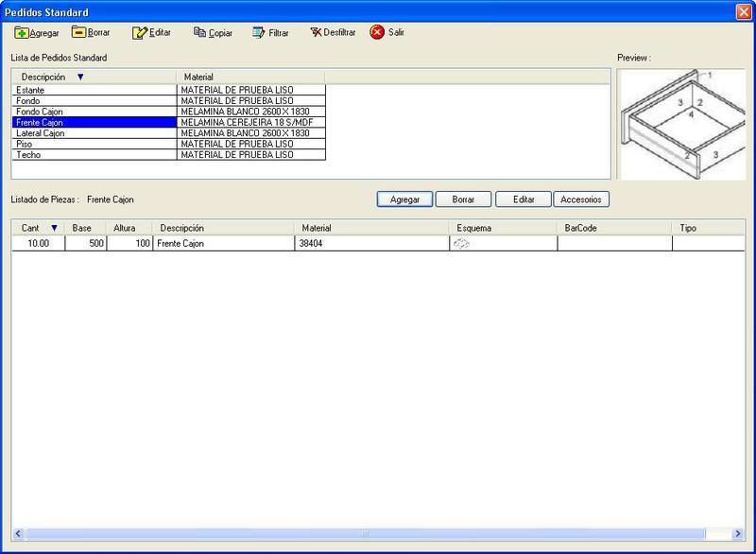Click the Filtrar toolbar icon
Screen dimensions: 756x554
[258, 32]
